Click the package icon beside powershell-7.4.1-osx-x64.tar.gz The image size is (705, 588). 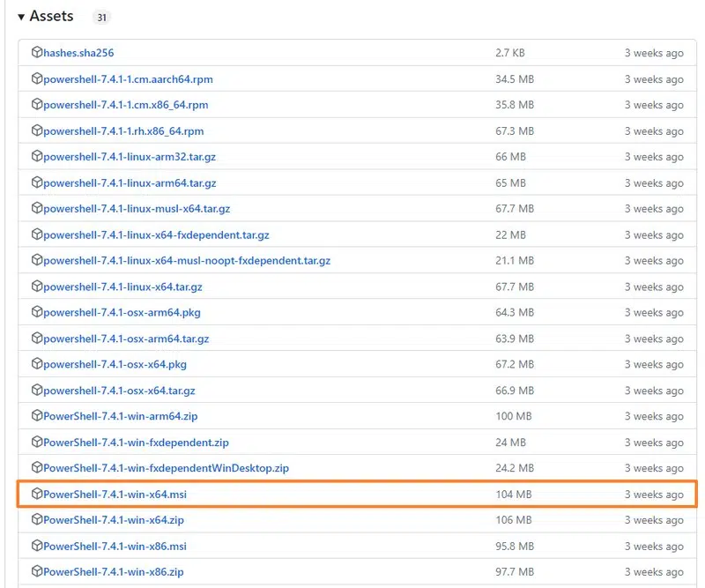[35, 390]
